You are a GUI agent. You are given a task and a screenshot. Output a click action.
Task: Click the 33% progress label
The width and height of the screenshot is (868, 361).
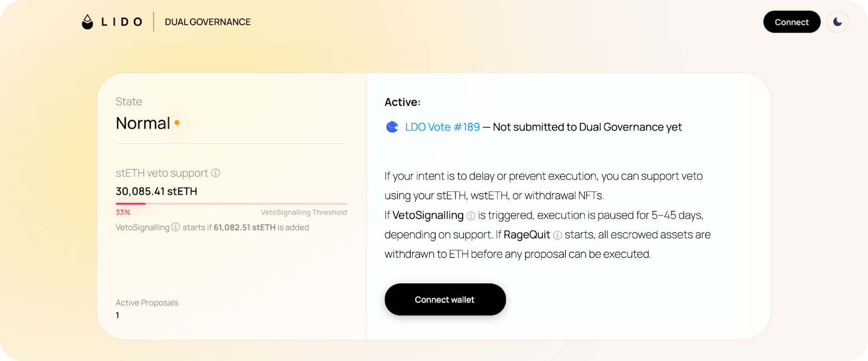[123, 212]
